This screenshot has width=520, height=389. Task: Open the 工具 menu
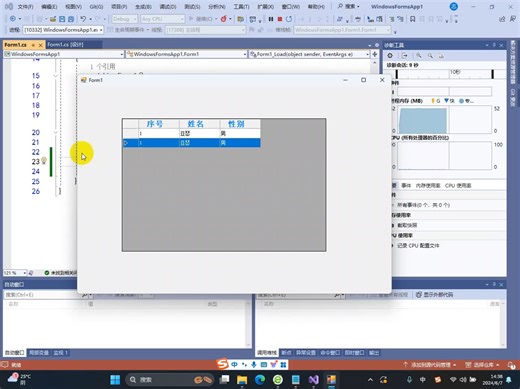tap(241, 6)
